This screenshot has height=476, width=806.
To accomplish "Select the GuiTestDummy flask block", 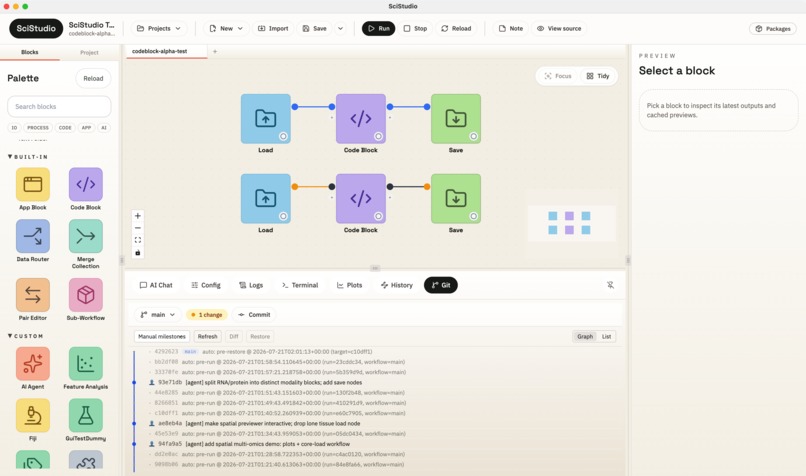I will tap(85, 415).
